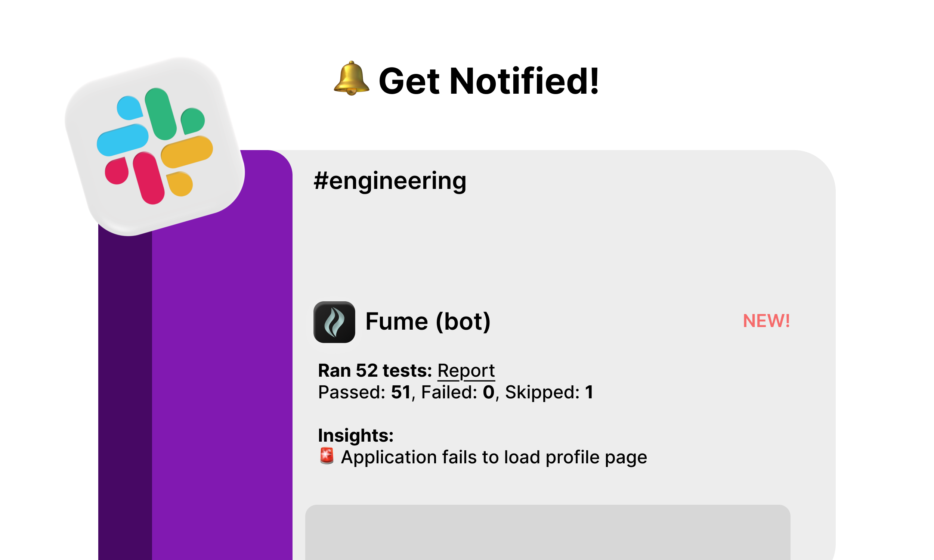Screen dimensions: 934x560
Task: Click the Fume (bot) sender name
Action: (x=428, y=321)
